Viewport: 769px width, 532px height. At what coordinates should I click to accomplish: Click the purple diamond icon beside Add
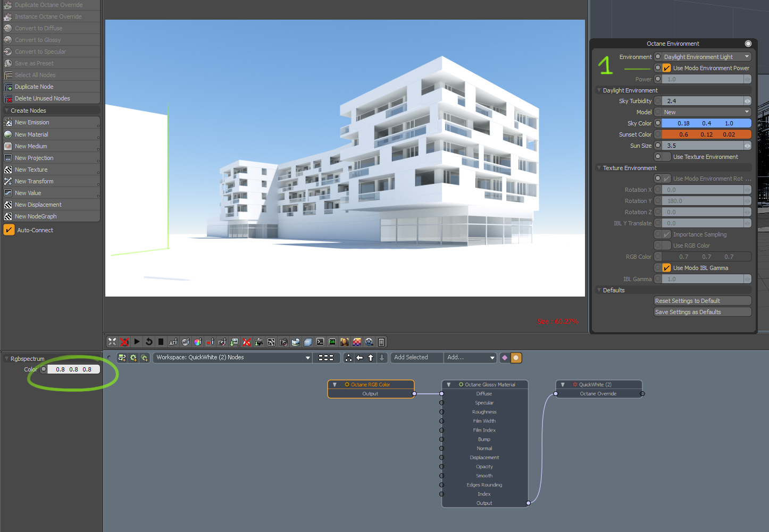[505, 358]
